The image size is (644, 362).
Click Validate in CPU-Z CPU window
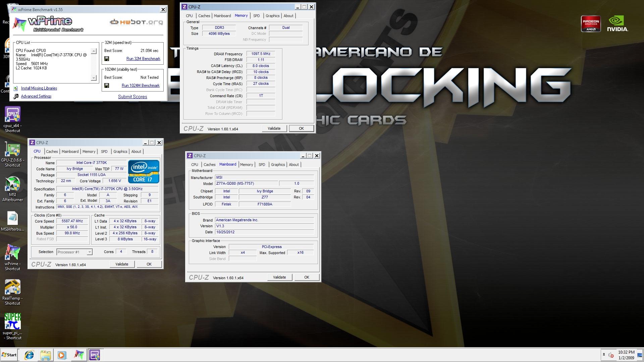[122, 264]
